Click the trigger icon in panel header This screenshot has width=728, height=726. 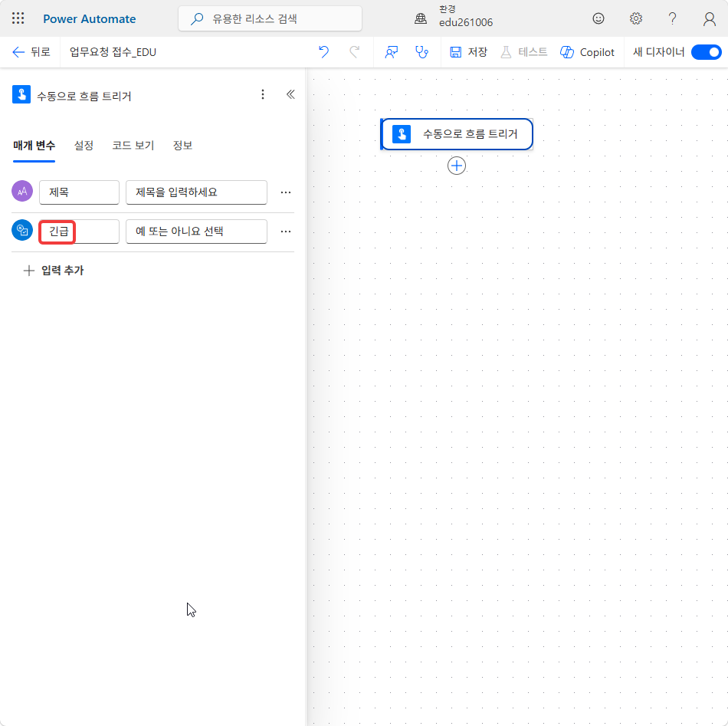pyautogui.click(x=21, y=94)
